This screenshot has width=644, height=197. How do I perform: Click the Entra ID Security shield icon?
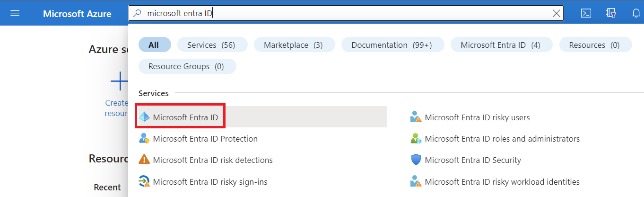[416, 160]
